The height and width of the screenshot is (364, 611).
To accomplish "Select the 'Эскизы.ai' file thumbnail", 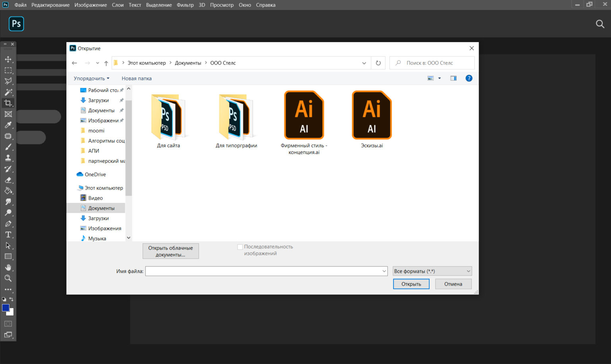I will 372,119.
